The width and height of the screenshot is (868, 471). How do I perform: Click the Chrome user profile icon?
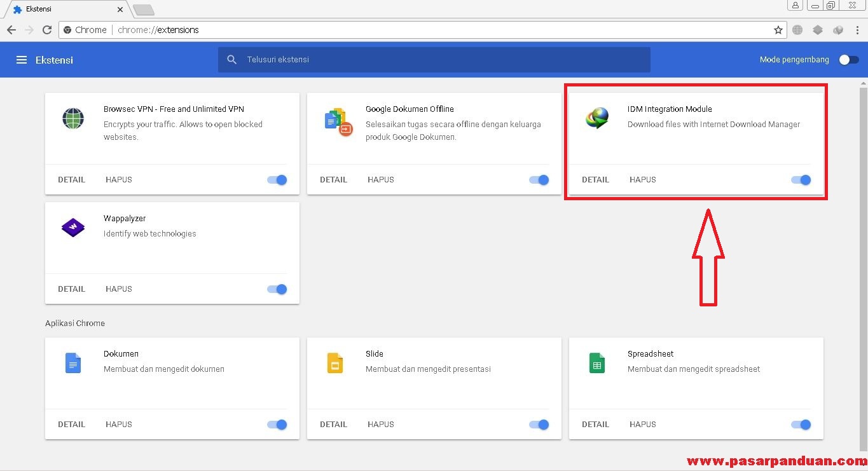pos(796,6)
